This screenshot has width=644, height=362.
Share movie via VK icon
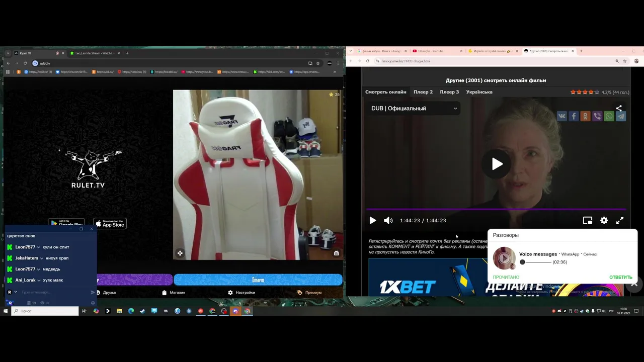[561, 116]
